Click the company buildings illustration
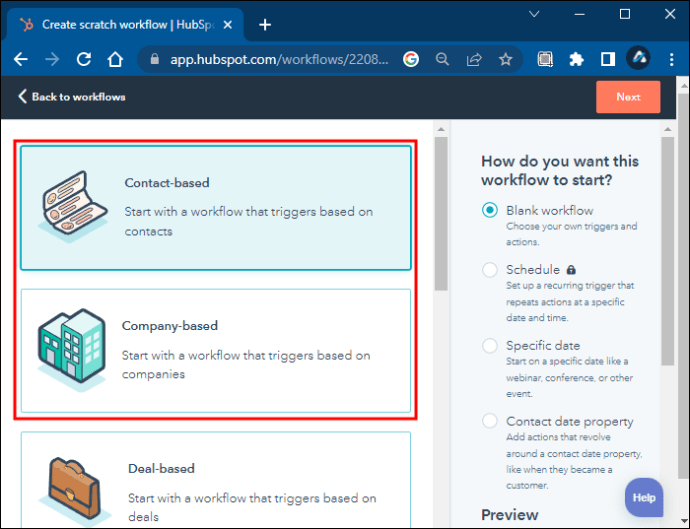 coord(72,349)
